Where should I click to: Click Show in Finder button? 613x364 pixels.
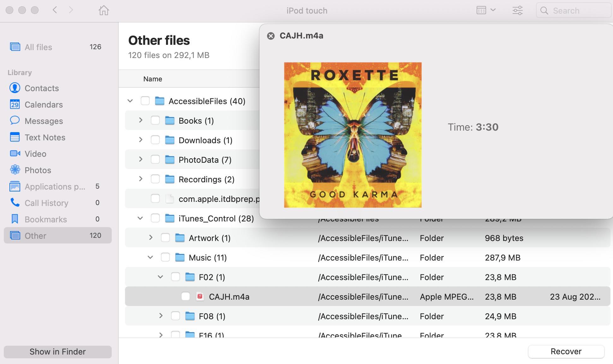point(58,352)
